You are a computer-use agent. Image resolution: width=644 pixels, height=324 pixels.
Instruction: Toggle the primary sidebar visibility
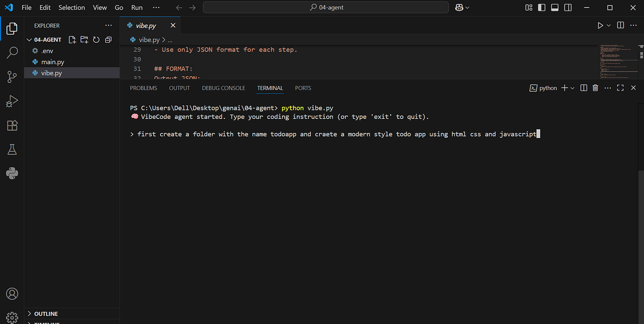tap(542, 7)
